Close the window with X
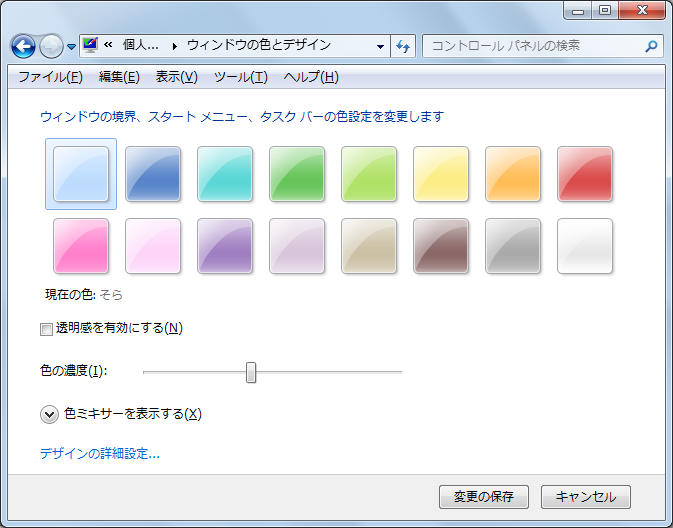The width and height of the screenshot is (673, 528). pos(642,10)
